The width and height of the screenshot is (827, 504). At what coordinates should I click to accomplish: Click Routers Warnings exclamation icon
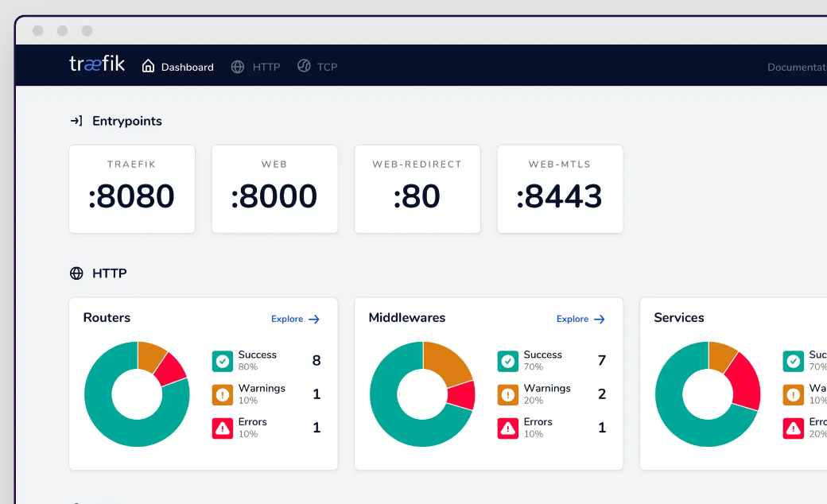[x=223, y=395]
